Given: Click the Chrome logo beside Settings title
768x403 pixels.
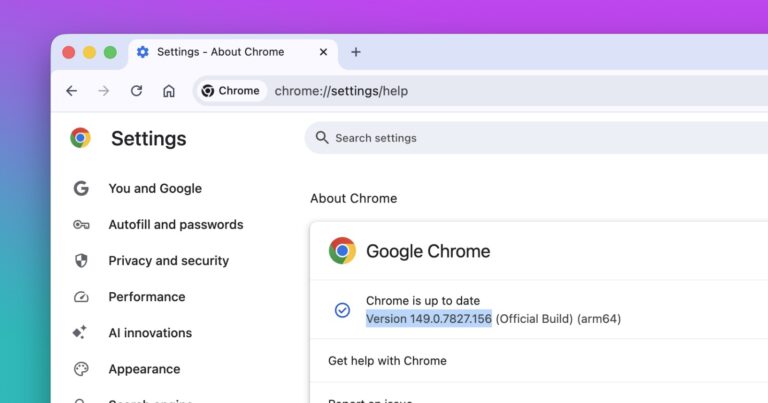Looking at the screenshot, I should tap(80, 138).
